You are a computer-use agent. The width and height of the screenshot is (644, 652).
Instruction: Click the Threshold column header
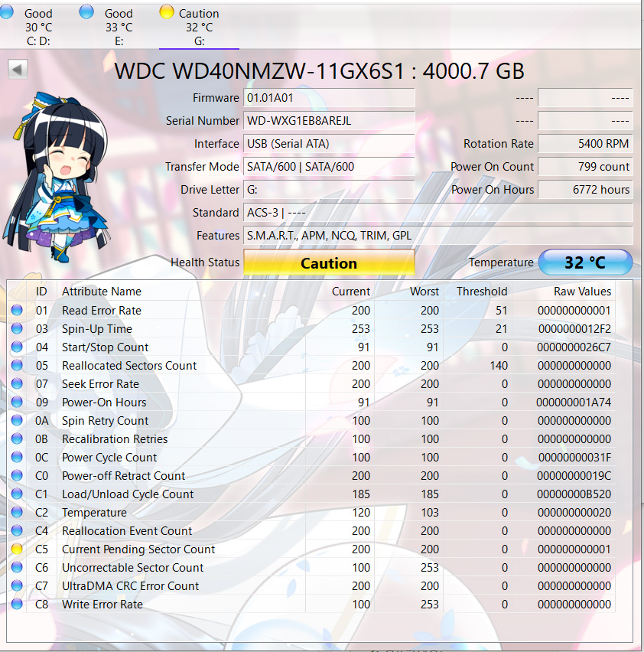[x=477, y=291]
